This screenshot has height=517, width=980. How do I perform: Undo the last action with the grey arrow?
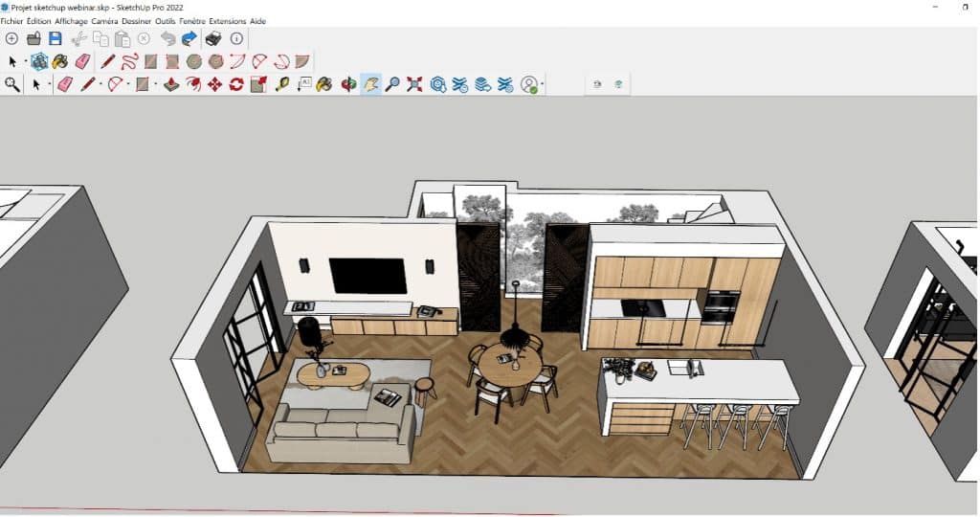(167, 38)
